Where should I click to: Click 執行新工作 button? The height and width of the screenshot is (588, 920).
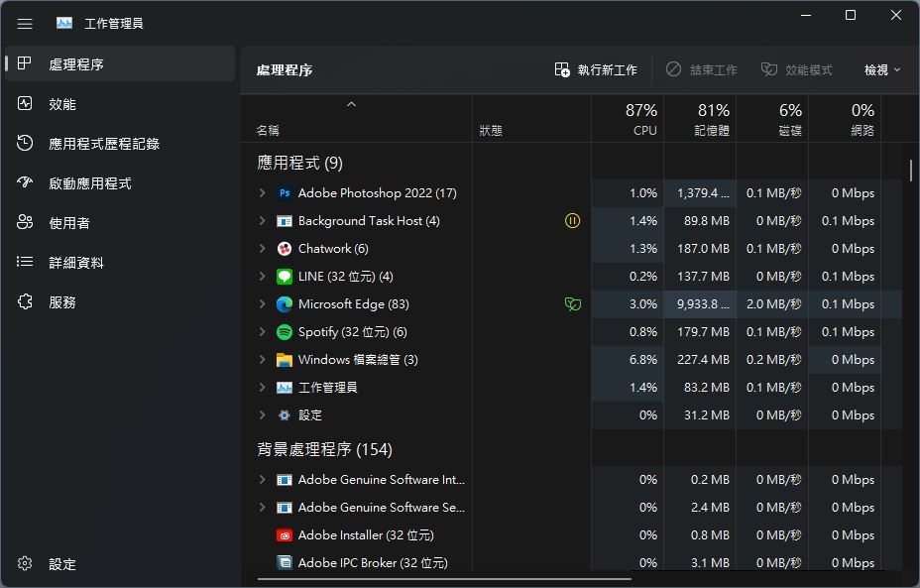click(596, 70)
